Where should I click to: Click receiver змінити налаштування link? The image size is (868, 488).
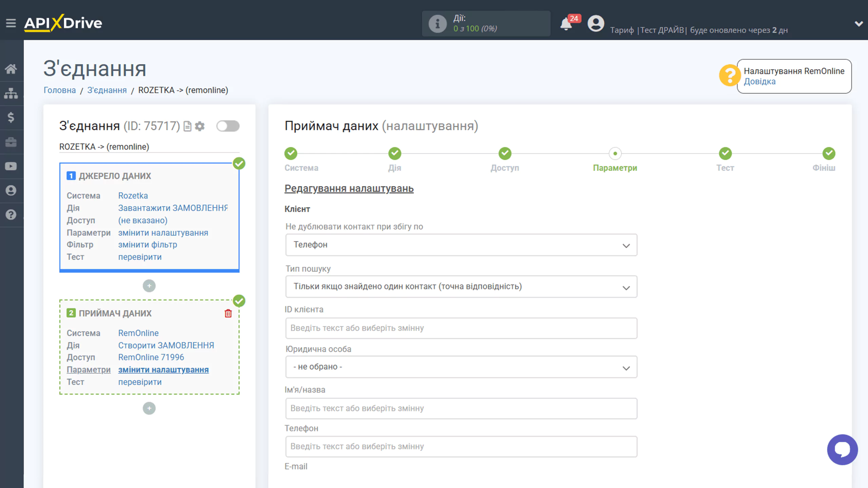click(x=163, y=370)
